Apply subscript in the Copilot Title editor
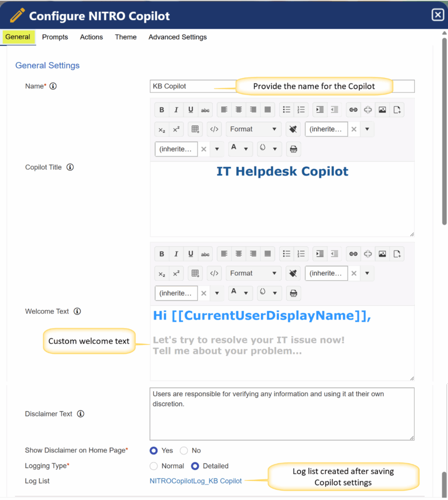 [x=162, y=129]
